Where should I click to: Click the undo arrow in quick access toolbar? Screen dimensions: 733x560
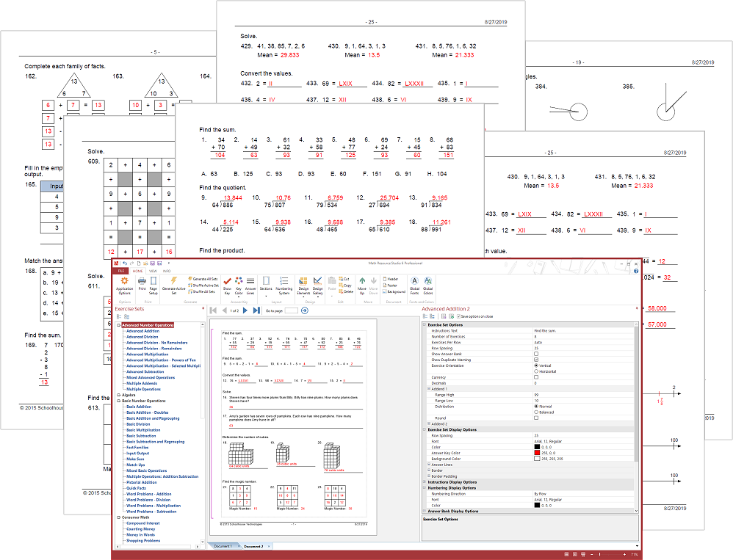coord(125,263)
